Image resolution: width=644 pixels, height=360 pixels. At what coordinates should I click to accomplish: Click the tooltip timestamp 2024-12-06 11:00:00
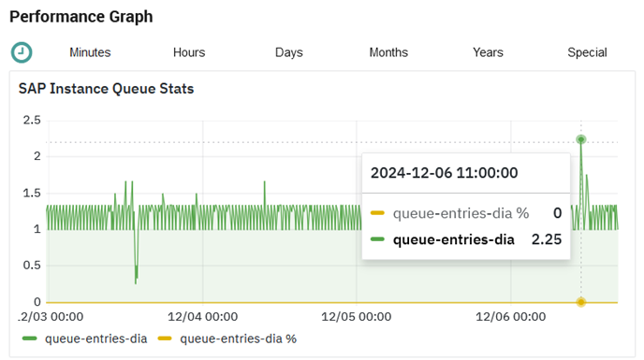pyautogui.click(x=444, y=173)
